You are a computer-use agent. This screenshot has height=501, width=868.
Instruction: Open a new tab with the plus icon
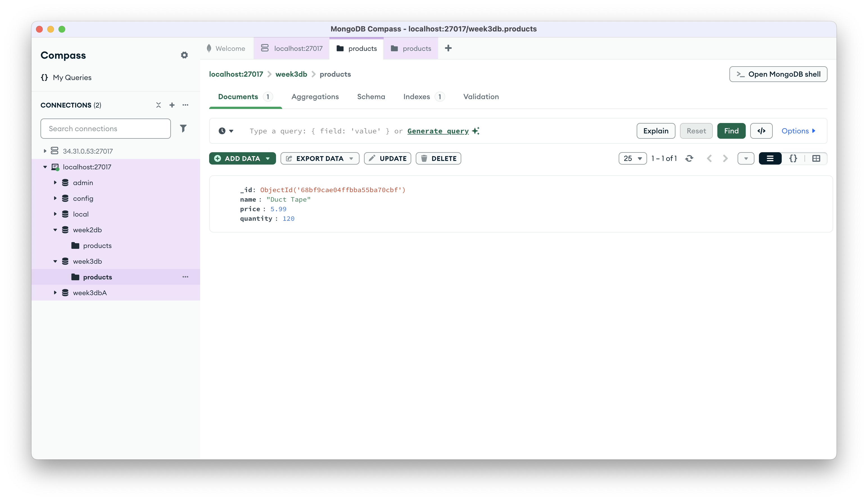(448, 48)
